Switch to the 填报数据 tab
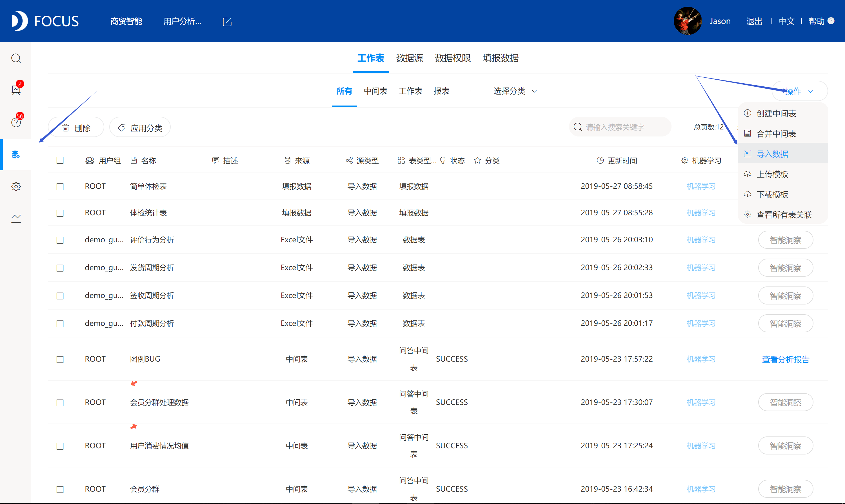845x504 pixels. (x=500, y=58)
